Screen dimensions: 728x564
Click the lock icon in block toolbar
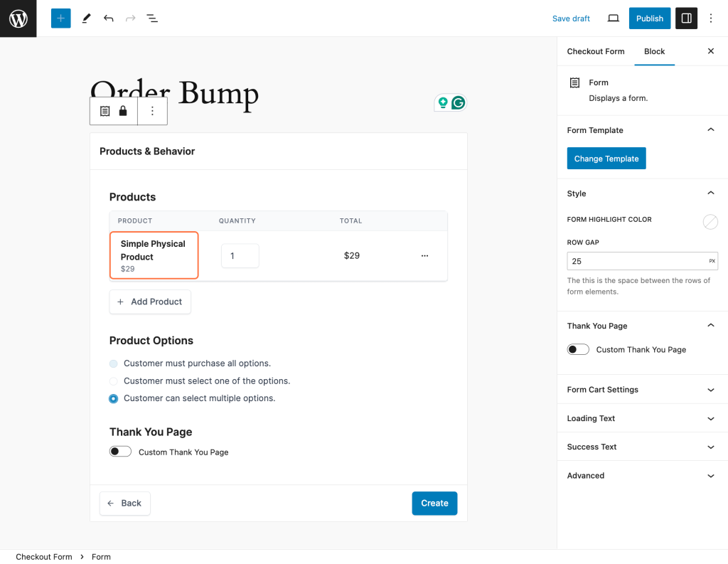coord(123,111)
